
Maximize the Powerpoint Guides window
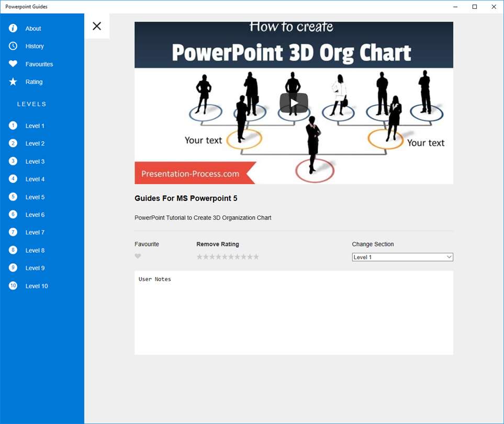pyautogui.click(x=474, y=7)
